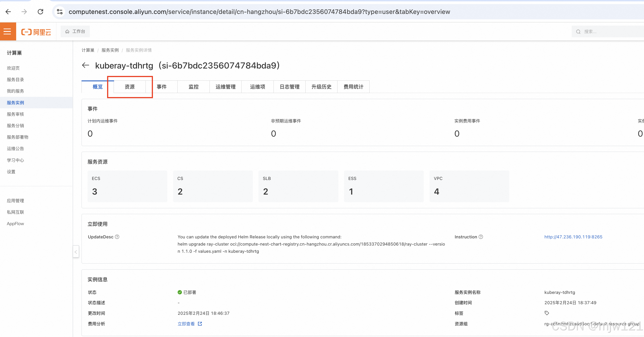The image size is (644, 337).
Task: Click 服务实例 in the breadcrumb
Action: pos(110,50)
